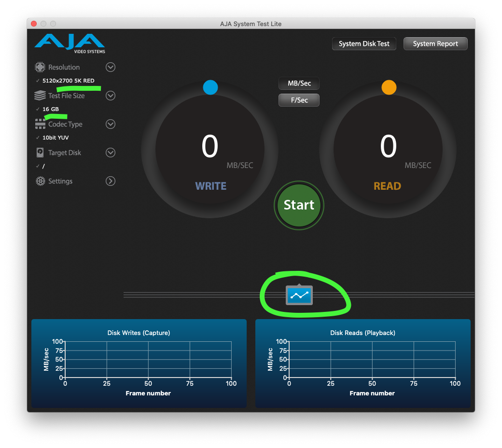This screenshot has width=502, height=448.
Task: Open the System Disk Test view
Action: click(364, 43)
